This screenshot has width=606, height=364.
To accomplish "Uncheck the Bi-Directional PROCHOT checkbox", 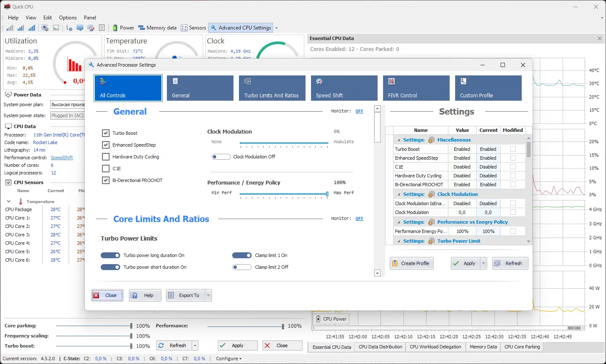I will (106, 180).
